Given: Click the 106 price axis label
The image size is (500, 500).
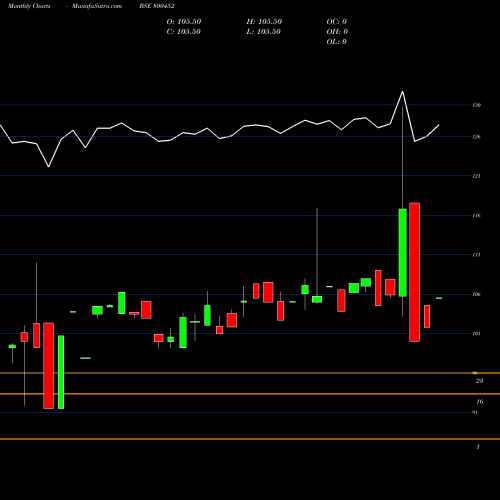Looking at the screenshot, I should point(477,294).
